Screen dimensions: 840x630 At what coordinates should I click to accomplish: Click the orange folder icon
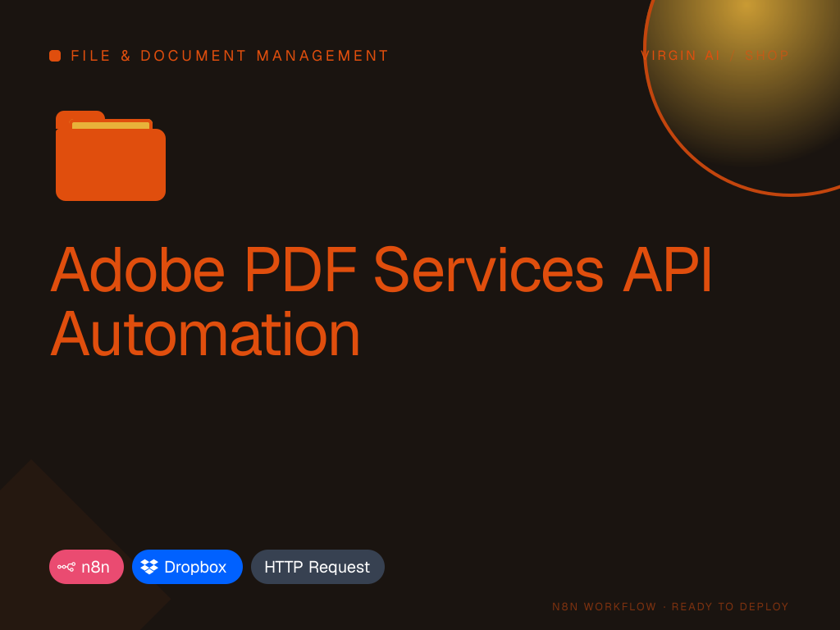[x=111, y=156]
